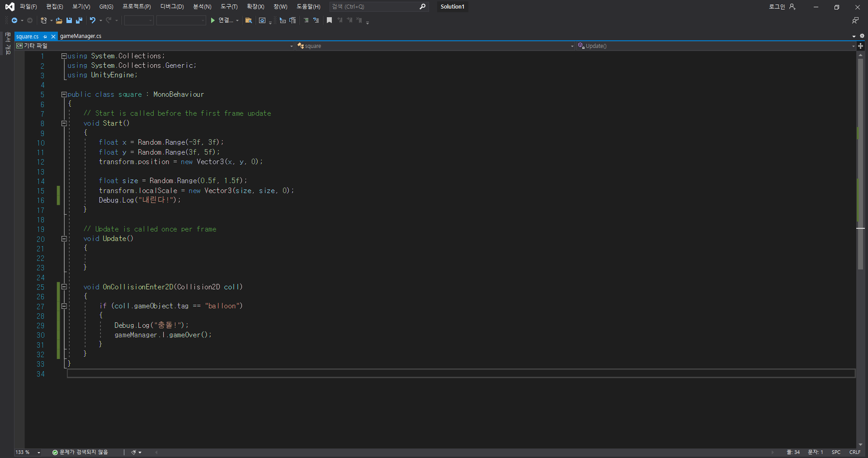Open the solution configuration combo box
The width and height of the screenshot is (868, 458).
(139, 20)
